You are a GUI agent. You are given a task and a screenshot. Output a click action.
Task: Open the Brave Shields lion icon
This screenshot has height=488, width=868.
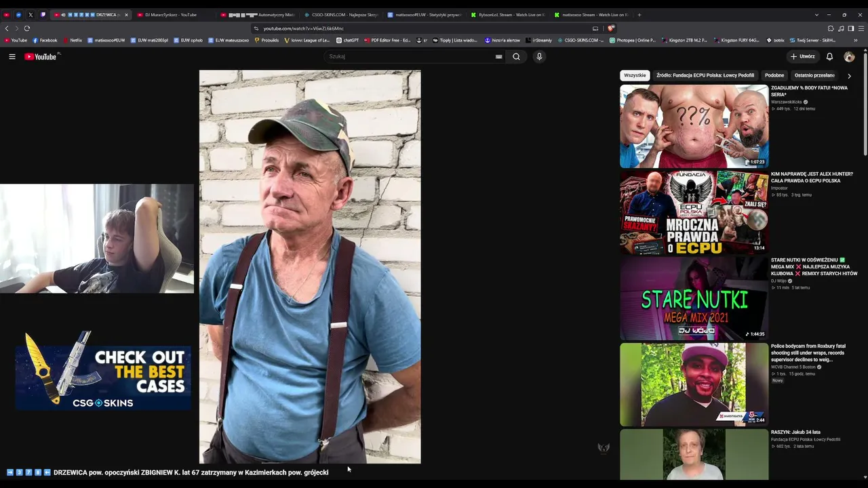pos(611,28)
